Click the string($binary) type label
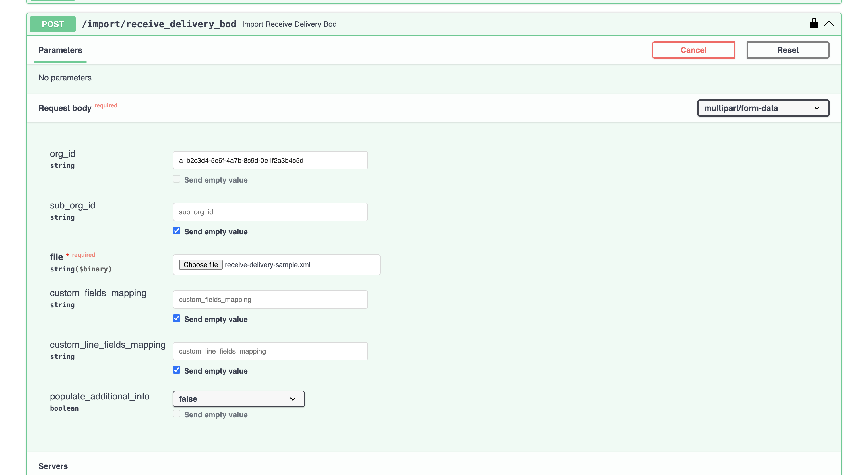The width and height of the screenshot is (868, 475). point(81,269)
